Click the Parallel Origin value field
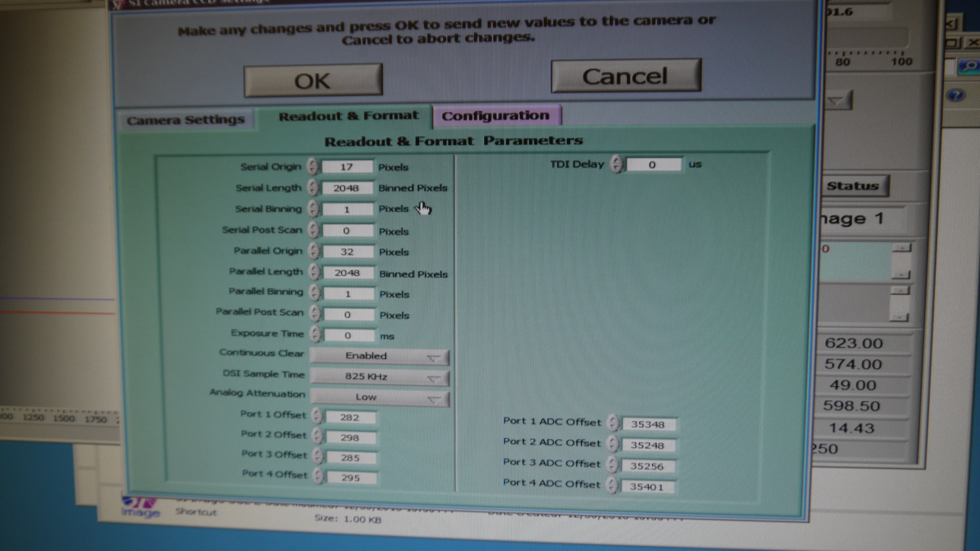This screenshot has height=551, width=980. (x=348, y=252)
